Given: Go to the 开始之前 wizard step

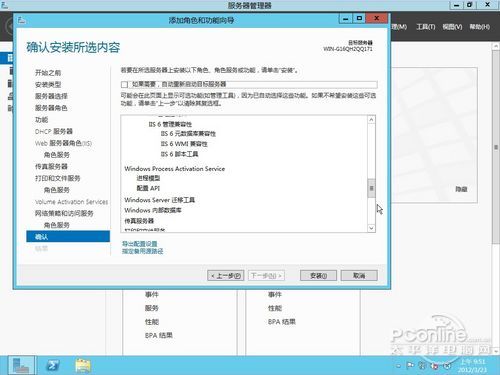Looking at the screenshot, I should point(48,73).
